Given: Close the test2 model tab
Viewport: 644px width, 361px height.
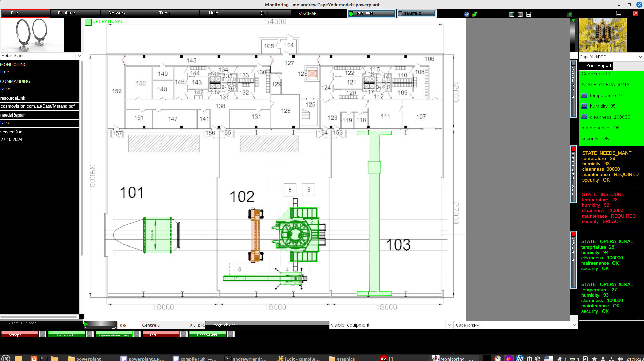Looking at the screenshot, I should (x=184, y=334).
